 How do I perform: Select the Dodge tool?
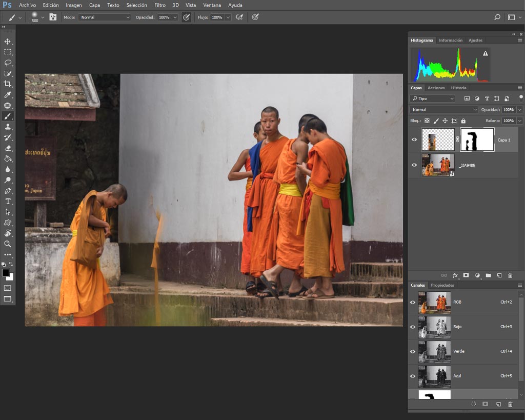coord(7,180)
